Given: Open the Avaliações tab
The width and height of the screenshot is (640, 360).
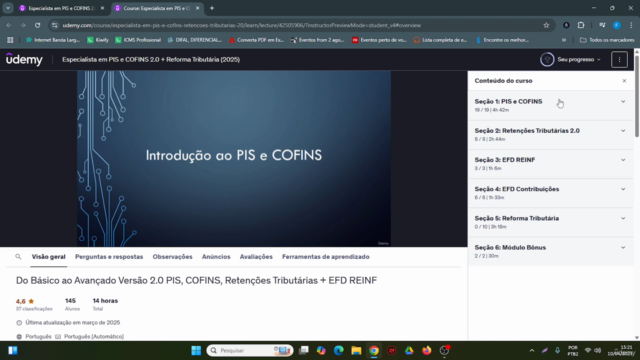Looking at the screenshot, I should coord(256,257).
